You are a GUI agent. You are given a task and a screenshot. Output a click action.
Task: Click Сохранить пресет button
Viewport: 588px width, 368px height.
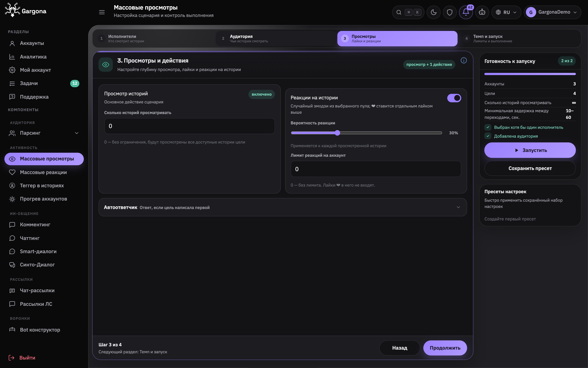click(x=530, y=168)
